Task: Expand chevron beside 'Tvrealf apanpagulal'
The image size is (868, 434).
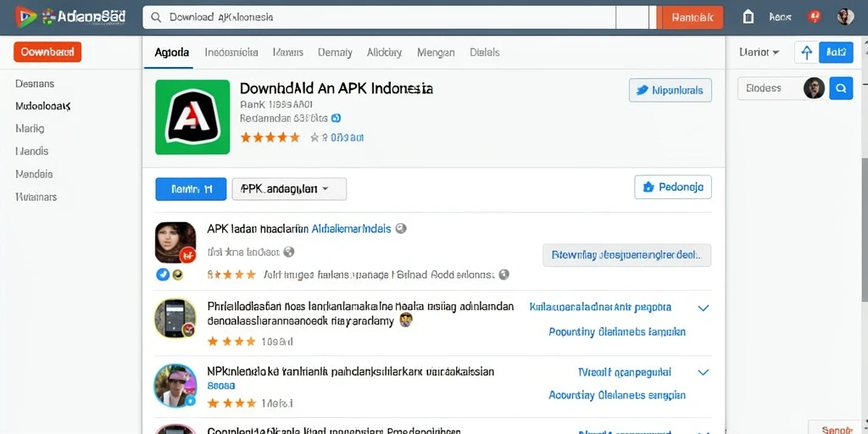Action: tap(703, 372)
